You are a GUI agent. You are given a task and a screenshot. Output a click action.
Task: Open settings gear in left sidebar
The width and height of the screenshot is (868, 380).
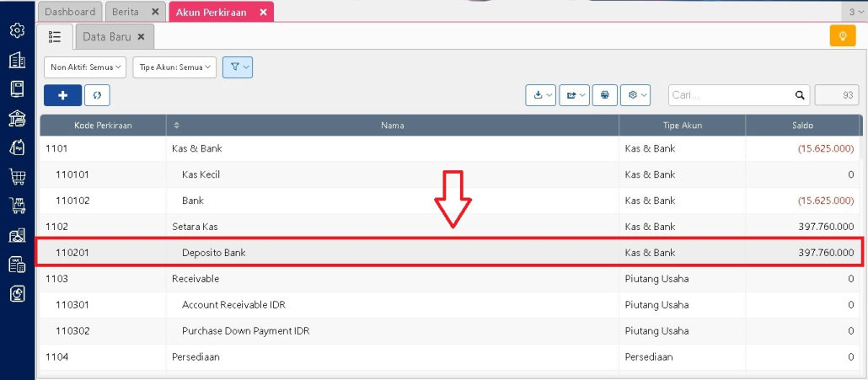point(17,31)
